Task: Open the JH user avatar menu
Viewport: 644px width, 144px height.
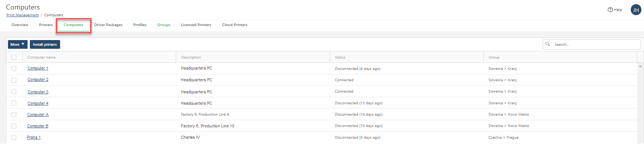Action: [636, 10]
